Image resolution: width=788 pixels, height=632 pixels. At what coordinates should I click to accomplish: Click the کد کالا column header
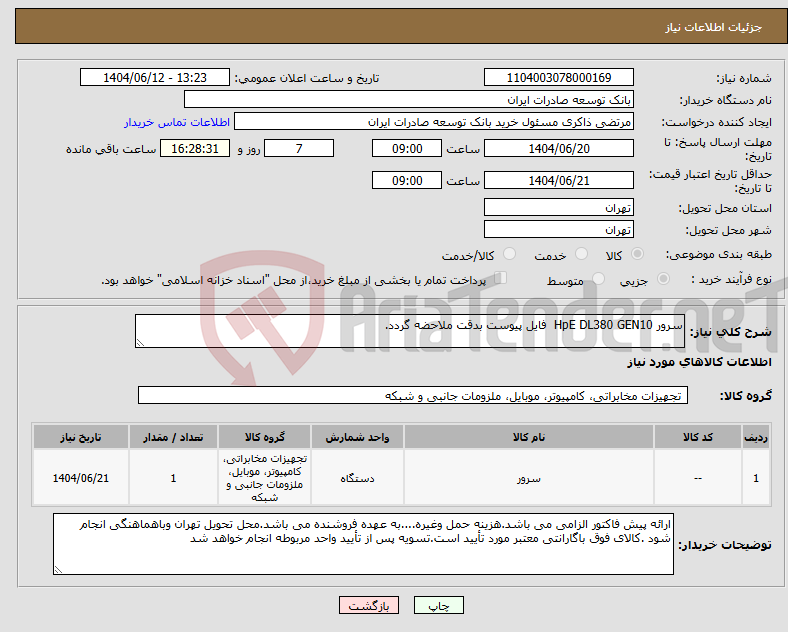coord(698,437)
